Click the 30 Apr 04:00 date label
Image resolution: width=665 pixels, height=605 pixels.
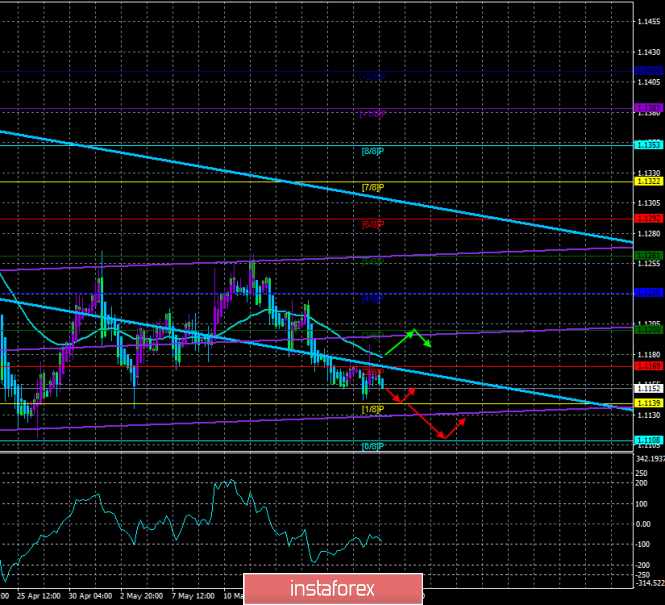point(90,596)
